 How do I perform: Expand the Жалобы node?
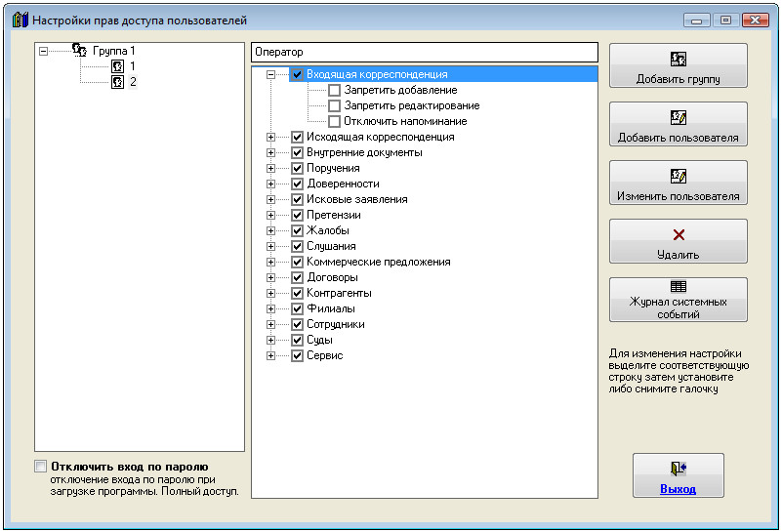click(x=270, y=230)
